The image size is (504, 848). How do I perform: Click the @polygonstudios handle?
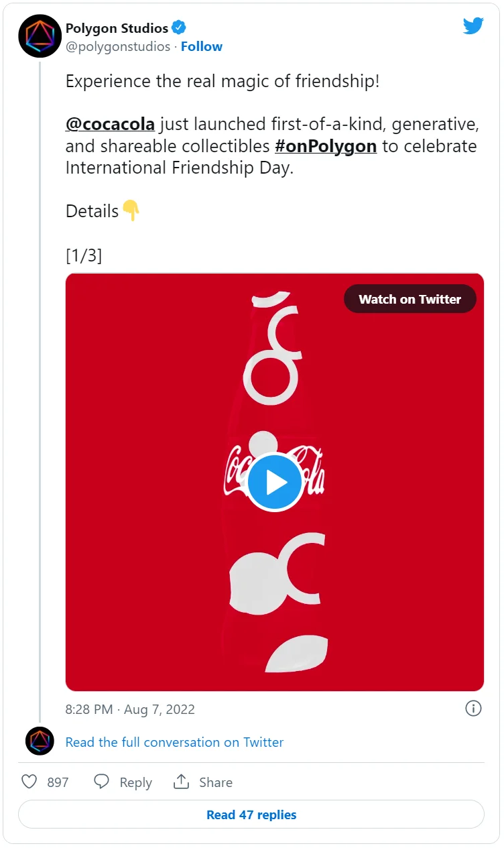[118, 46]
